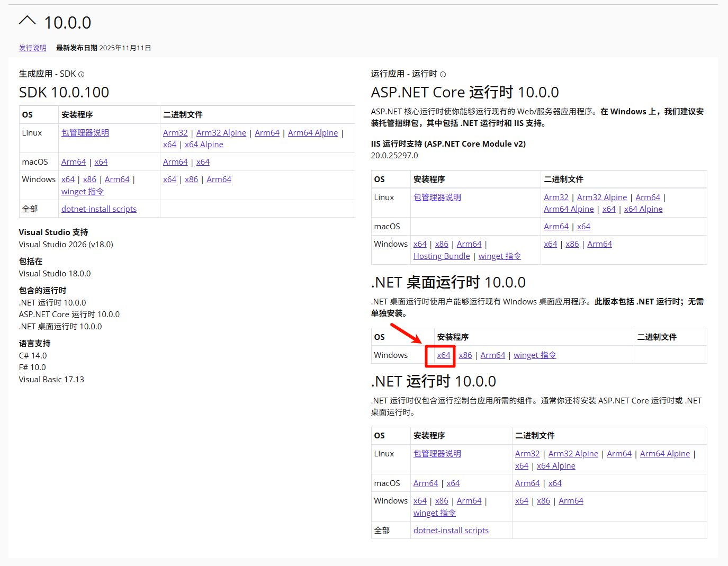Download SDK Windows x86 installer
Viewport: 728px width, 566px height.
click(89, 179)
